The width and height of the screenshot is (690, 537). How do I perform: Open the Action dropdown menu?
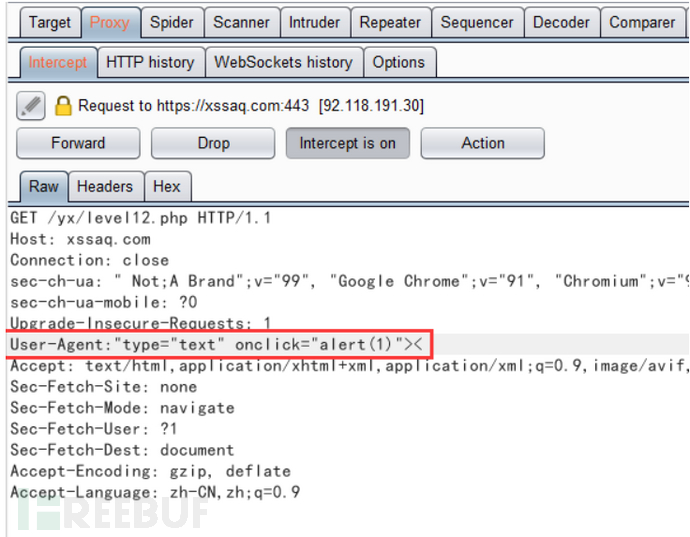point(482,143)
